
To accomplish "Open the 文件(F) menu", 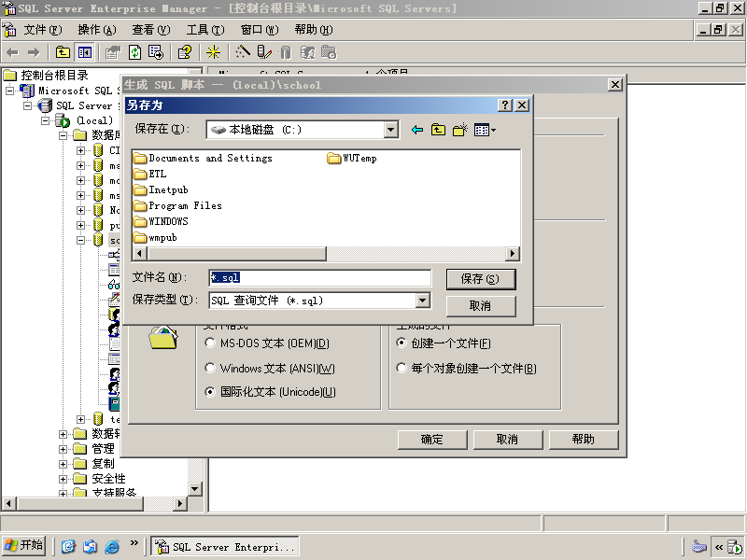I will (42, 30).
